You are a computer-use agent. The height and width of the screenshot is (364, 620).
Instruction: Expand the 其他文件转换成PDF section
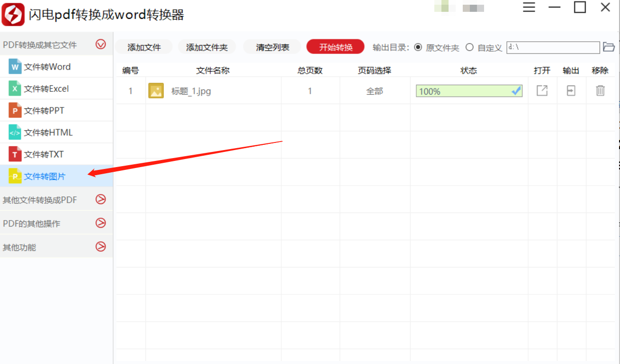pyautogui.click(x=100, y=199)
